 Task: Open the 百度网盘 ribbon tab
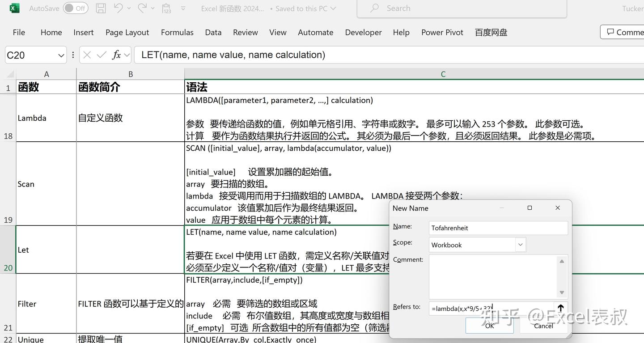coord(491,32)
